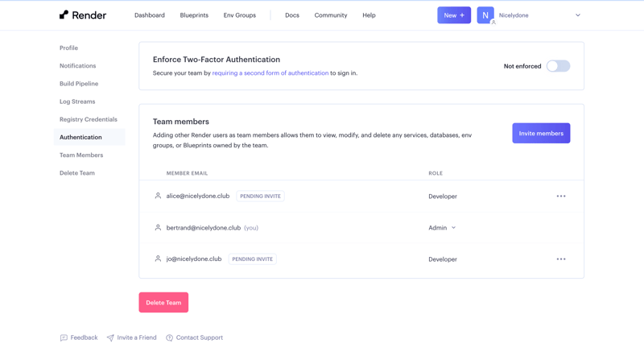The width and height of the screenshot is (644, 356).
Task: Click the bertrand@nicelydone.club email
Action: (204, 228)
